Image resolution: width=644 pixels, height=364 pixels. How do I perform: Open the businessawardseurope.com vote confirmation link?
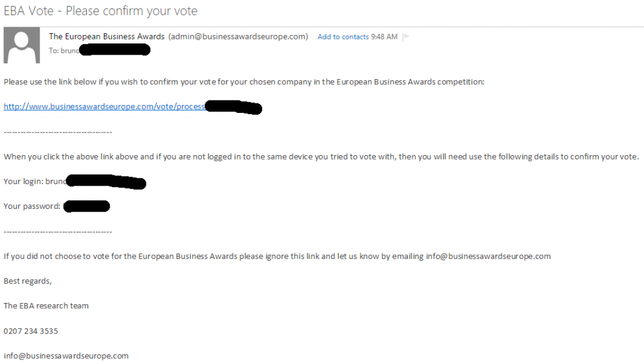(105, 107)
